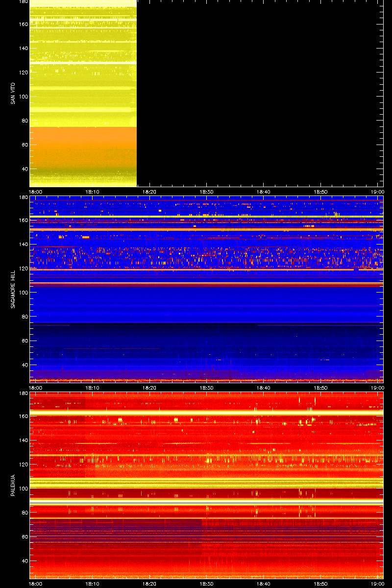Click frequency label 120 on Sagamore Hill axis
392x588 pixels.
pyautogui.click(x=23, y=268)
